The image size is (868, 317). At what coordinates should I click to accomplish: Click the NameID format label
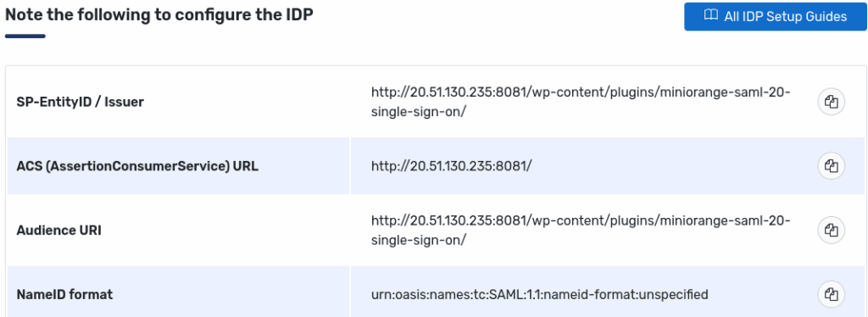[x=64, y=294]
